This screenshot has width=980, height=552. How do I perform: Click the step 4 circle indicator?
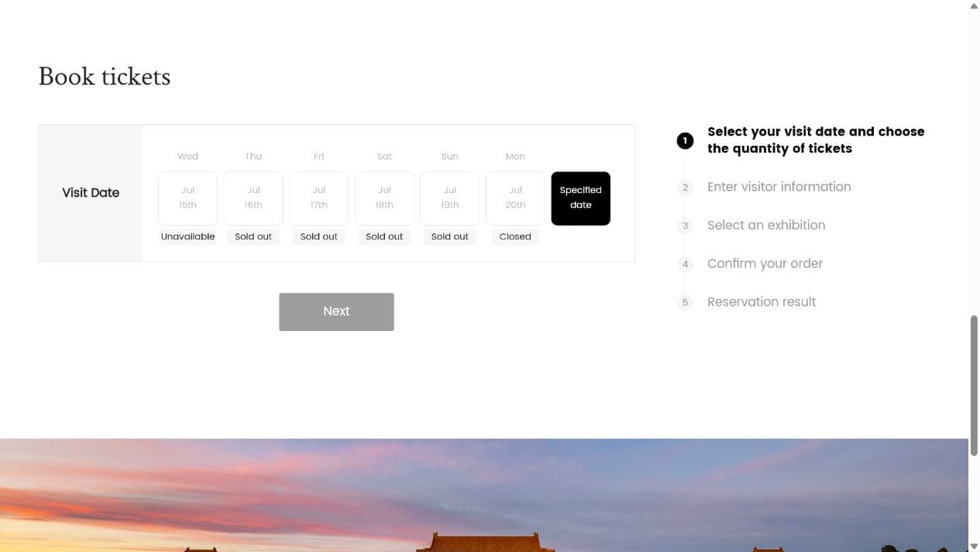click(x=685, y=264)
